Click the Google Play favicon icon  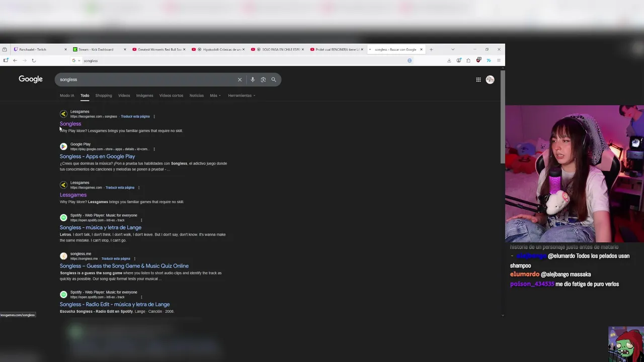tap(63, 146)
